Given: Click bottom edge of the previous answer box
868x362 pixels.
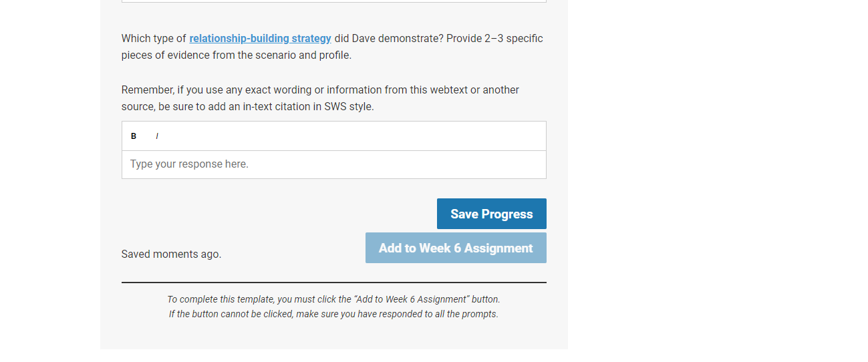Looking at the screenshot, I should (334, 2).
